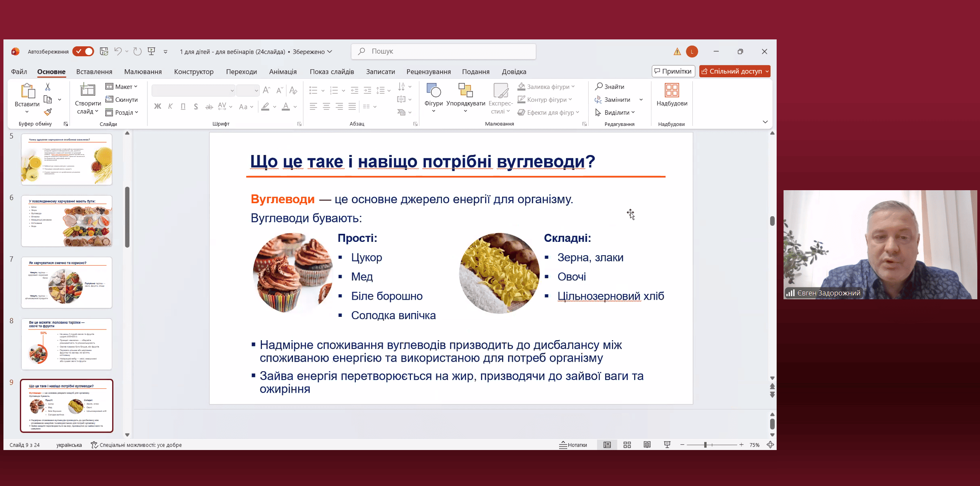Click the Redo arrow icon

(x=137, y=51)
